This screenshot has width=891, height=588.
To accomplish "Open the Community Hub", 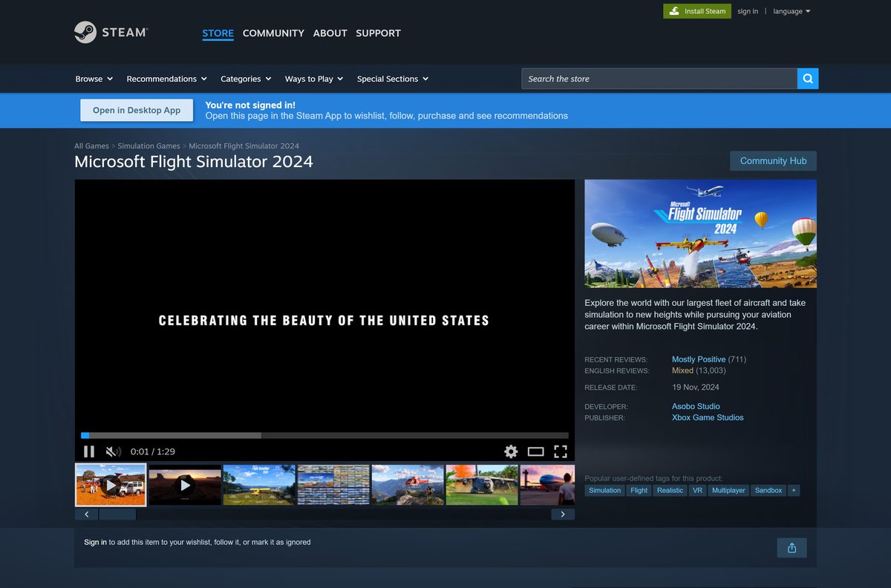I will [773, 161].
